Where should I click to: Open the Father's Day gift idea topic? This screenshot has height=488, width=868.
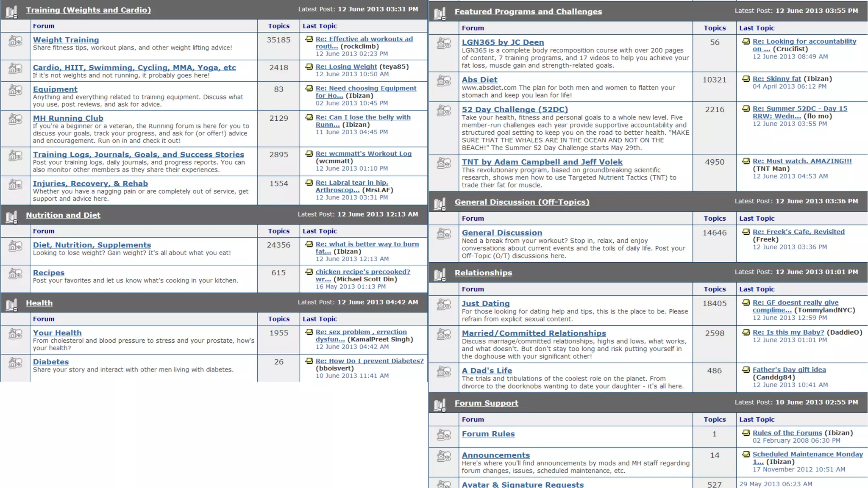[789, 369]
